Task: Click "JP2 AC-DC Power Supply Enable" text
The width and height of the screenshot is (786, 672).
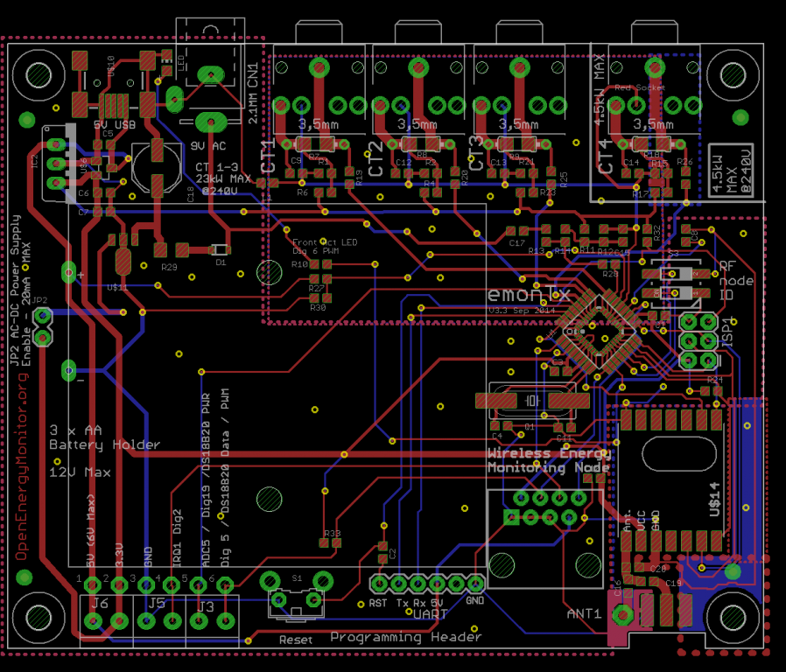Action: [20, 290]
